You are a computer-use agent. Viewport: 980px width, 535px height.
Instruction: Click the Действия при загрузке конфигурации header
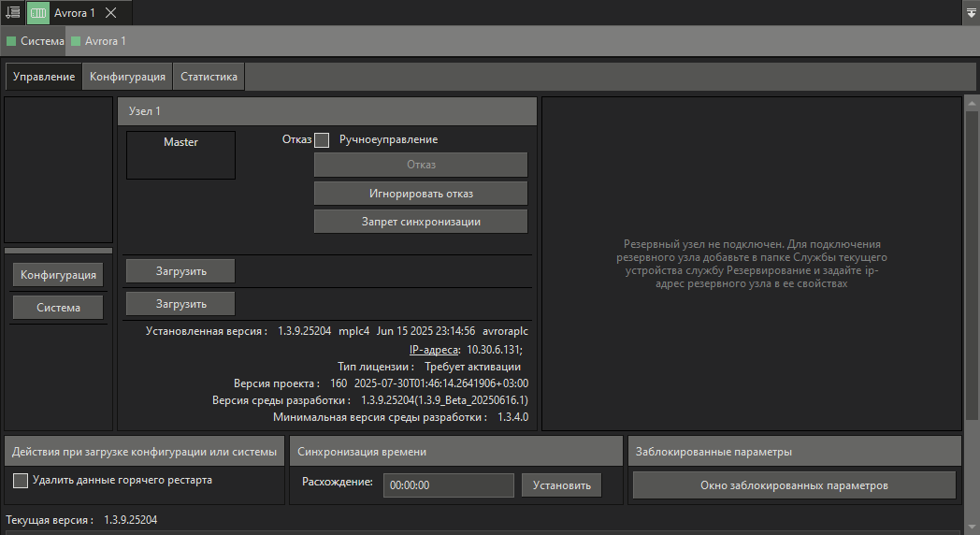click(144, 452)
